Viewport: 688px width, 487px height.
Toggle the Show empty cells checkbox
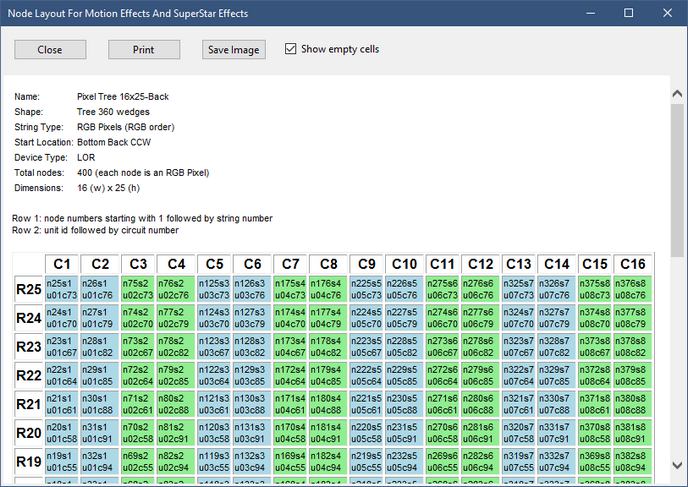point(291,49)
